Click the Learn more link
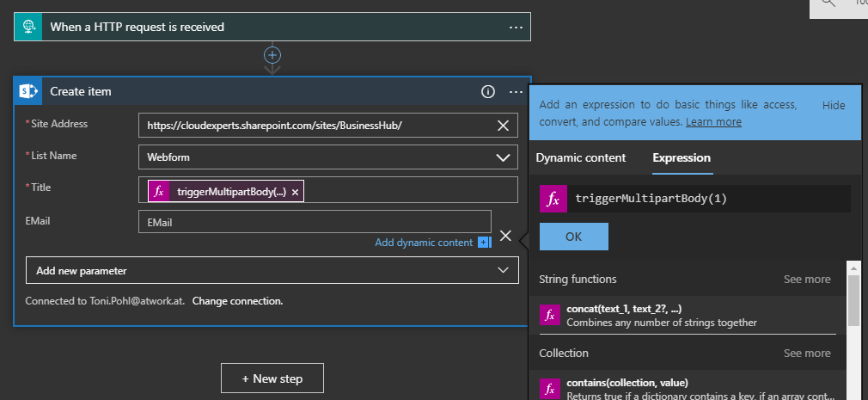 click(713, 122)
